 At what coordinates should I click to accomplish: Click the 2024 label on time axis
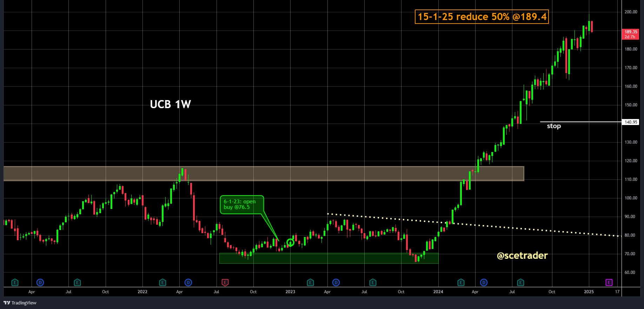(438, 292)
